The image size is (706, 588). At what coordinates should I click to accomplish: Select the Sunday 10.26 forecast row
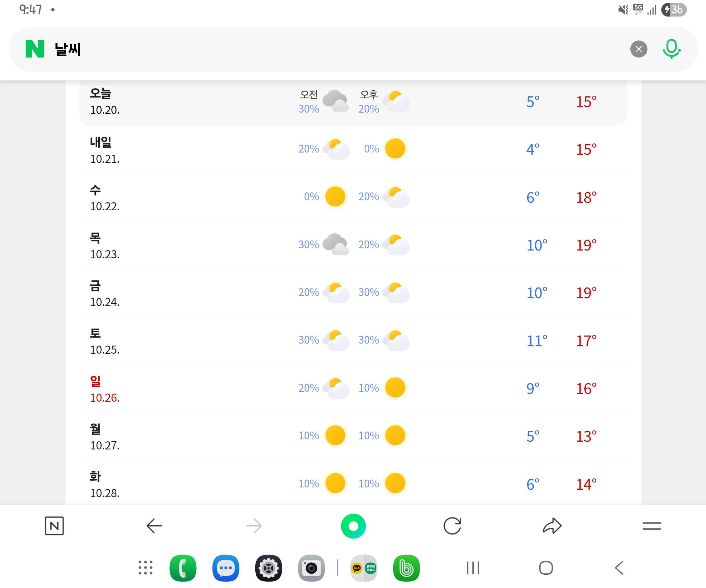pyautogui.click(x=353, y=389)
